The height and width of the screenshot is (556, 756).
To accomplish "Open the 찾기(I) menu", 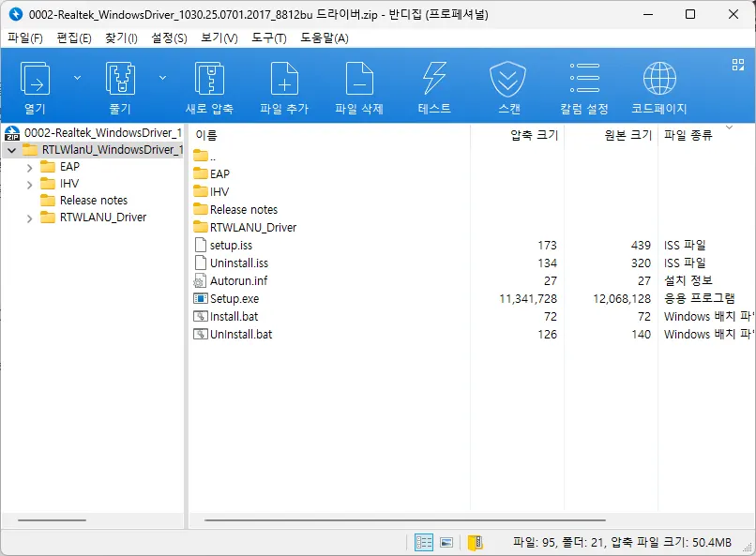I will click(x=122, y=38).
